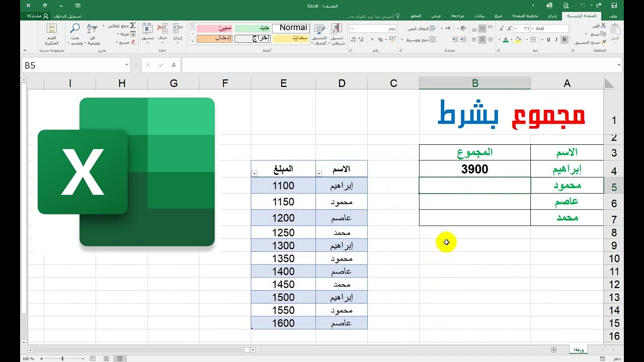Toggle center horizontal alignment
This screenshot has height=362, width=644.
coord(482,40)
